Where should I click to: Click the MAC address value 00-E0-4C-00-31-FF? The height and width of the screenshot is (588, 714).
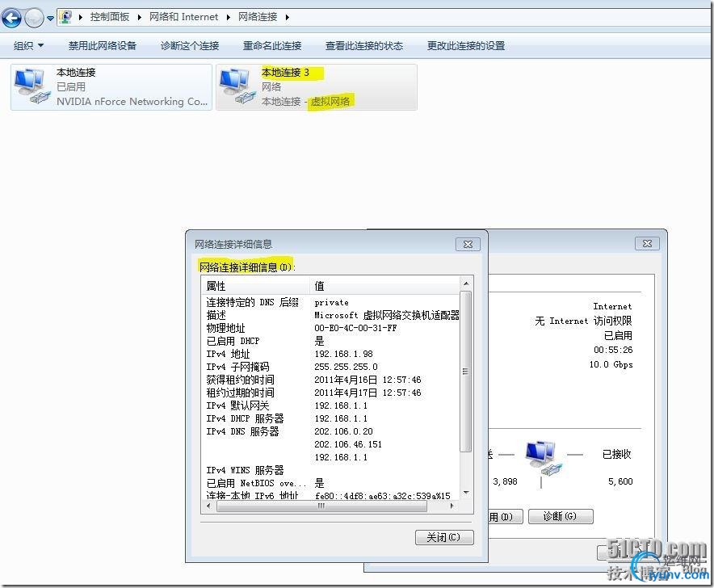(x=355, y=328)
